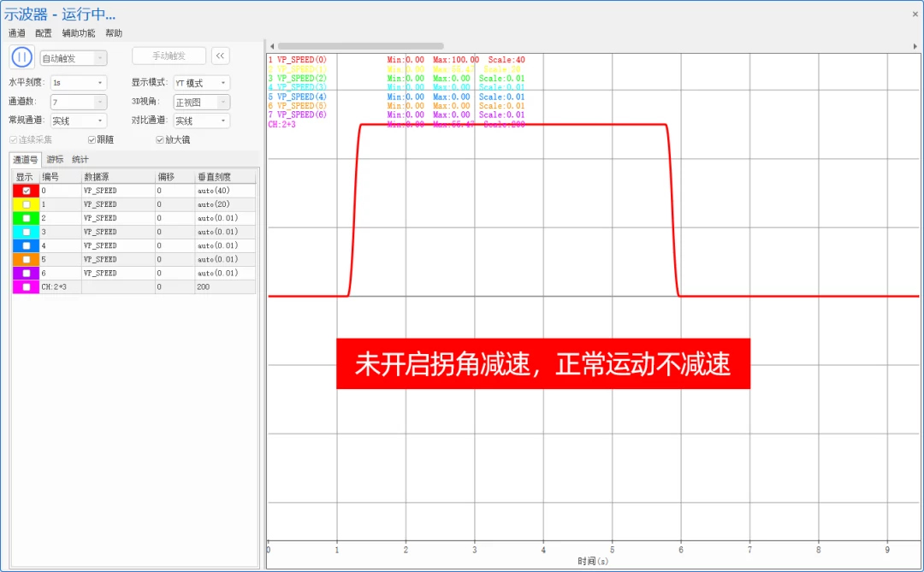Collapse the side panel with the << button

221,56
